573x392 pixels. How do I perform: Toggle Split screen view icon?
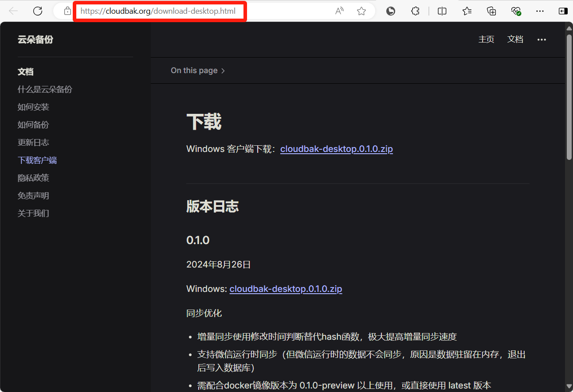click(442, 11)
